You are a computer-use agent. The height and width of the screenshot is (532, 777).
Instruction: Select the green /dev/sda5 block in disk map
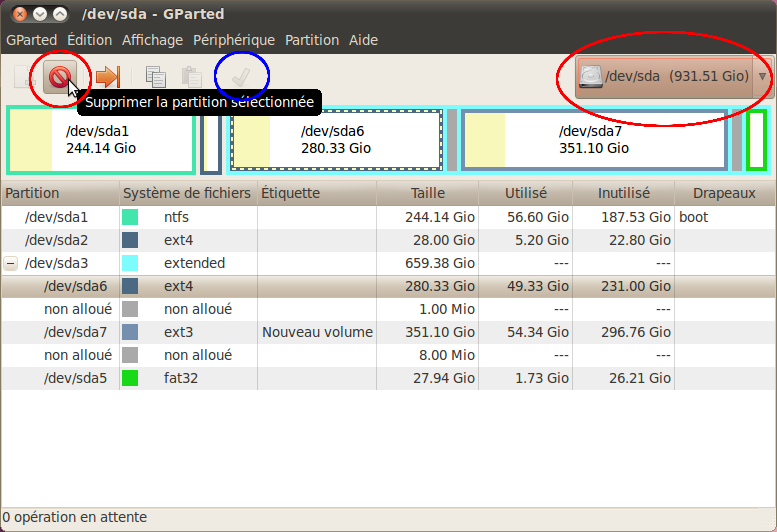click(x=757, y=140)
